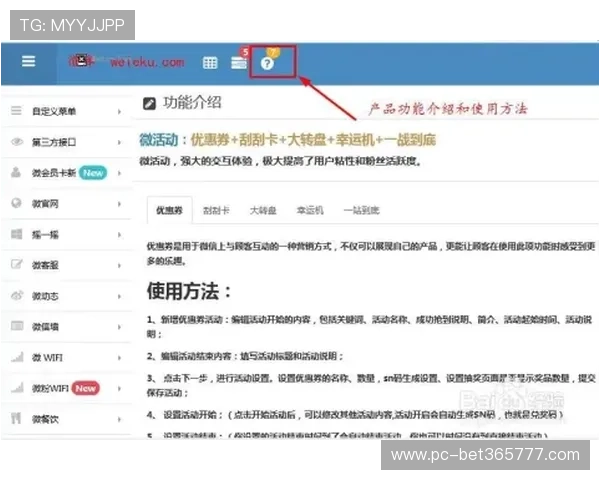This screenshot has height=480, width=600.
Task: Open the 摇一摇 sidebar item
Action: click(x=67, y=234)
